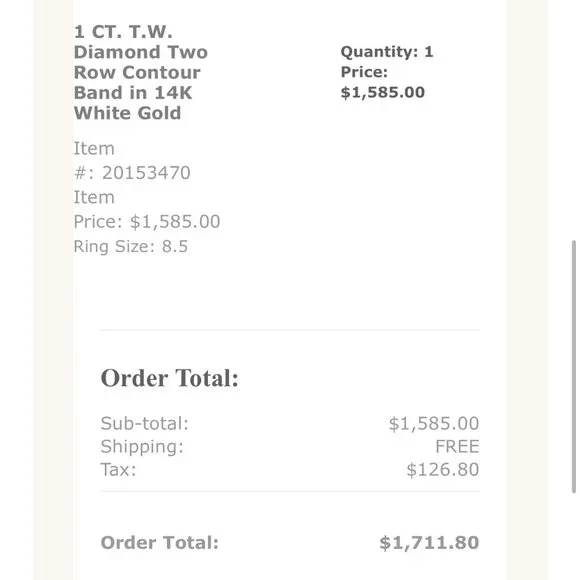580x580 pixels.
Task: Click the word Item above the item number
Action: pyautogui.click(x=94, y=148)
